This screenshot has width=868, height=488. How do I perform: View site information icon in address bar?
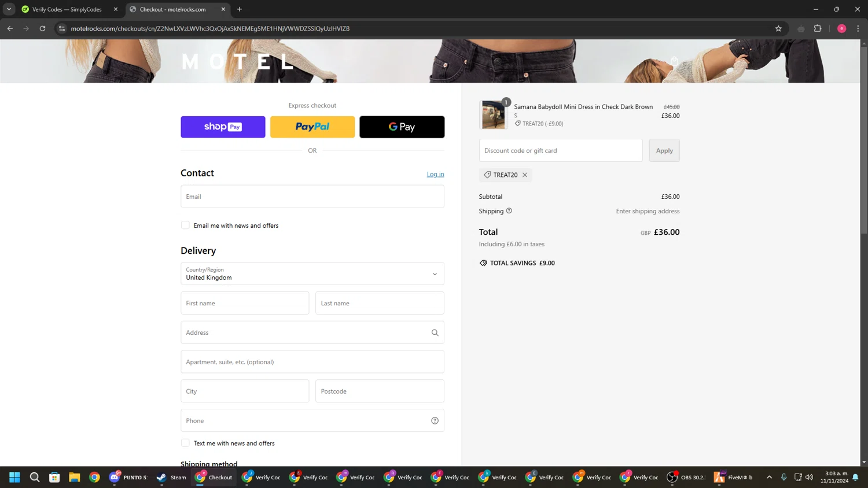[62, 28]
